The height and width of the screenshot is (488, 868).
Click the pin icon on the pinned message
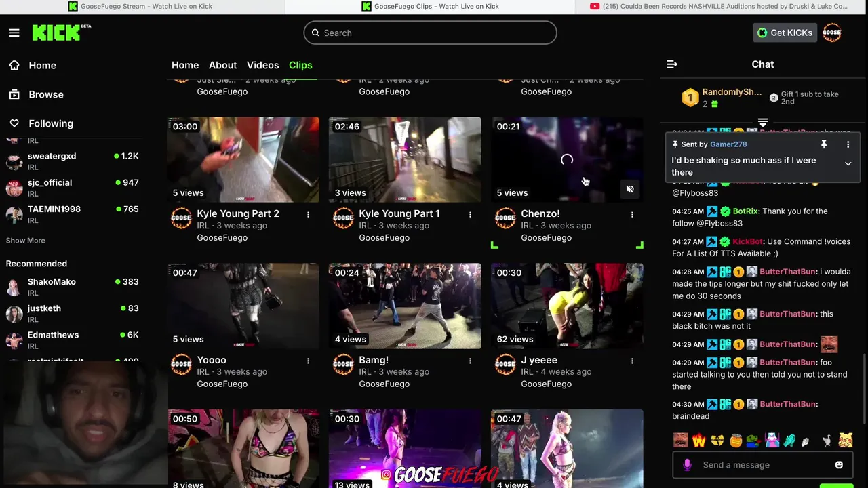tap(824, 144)
